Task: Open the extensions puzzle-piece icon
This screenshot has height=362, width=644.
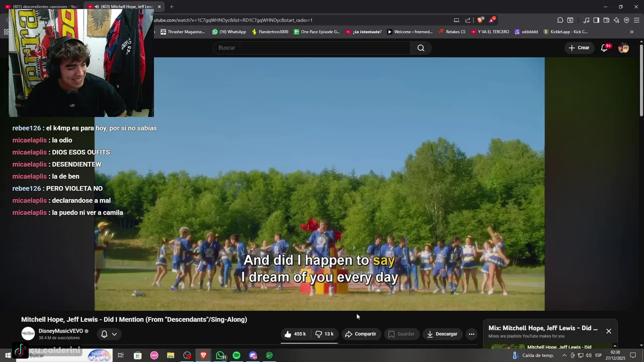Action: click(560, 20)
